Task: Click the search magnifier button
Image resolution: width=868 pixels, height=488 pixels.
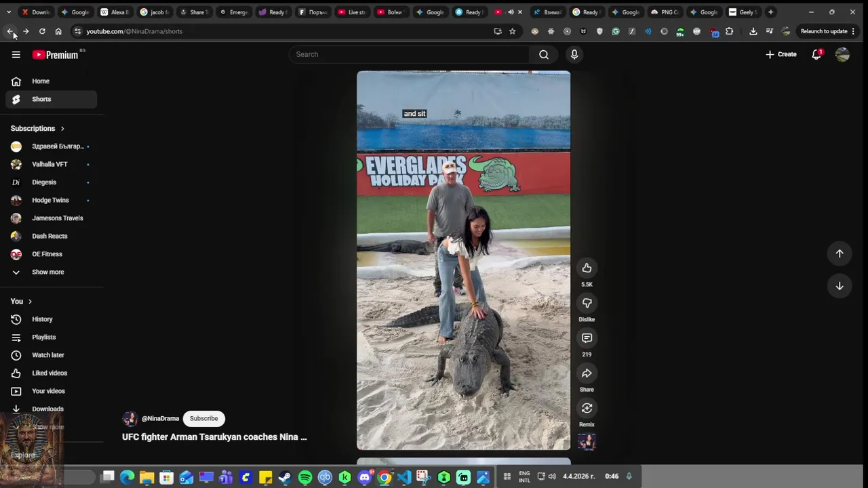Action: [544, 54]
